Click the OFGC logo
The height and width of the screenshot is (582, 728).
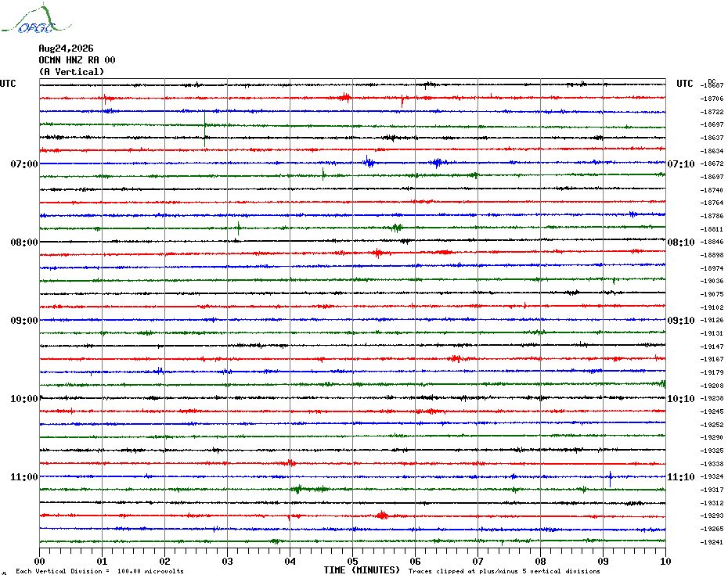(37, 19)
